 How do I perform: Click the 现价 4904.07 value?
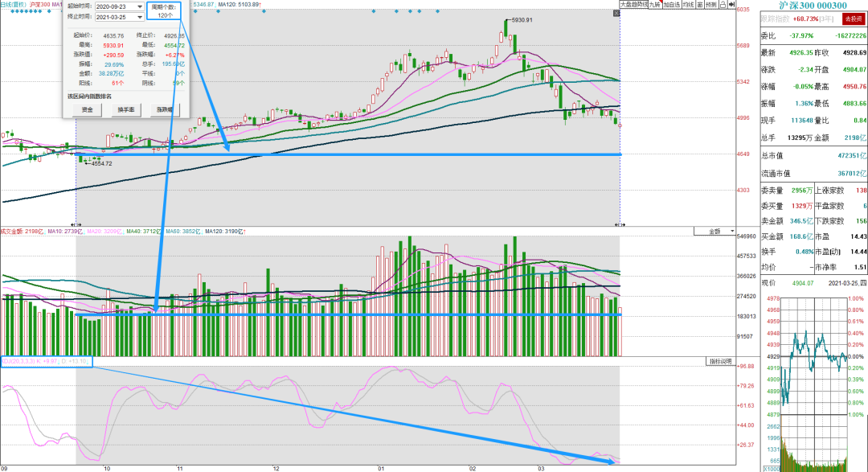pyautogui.click(x=803, y=283)
